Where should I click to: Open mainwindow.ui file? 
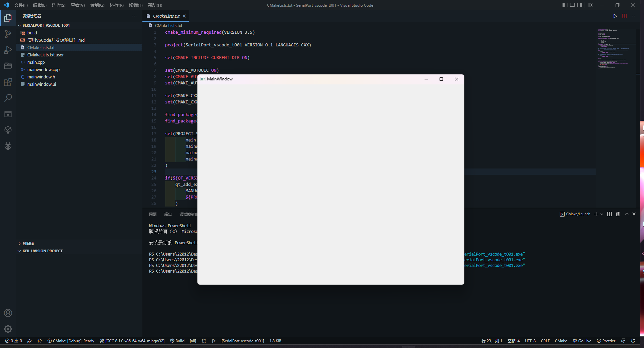pyautogui.click(x=79, y=84)
